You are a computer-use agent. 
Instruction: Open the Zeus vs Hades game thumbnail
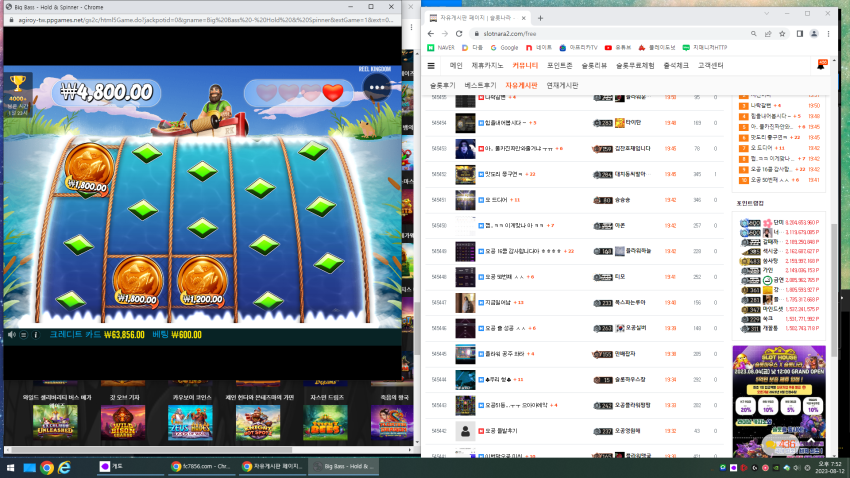[x=190, y=423]
